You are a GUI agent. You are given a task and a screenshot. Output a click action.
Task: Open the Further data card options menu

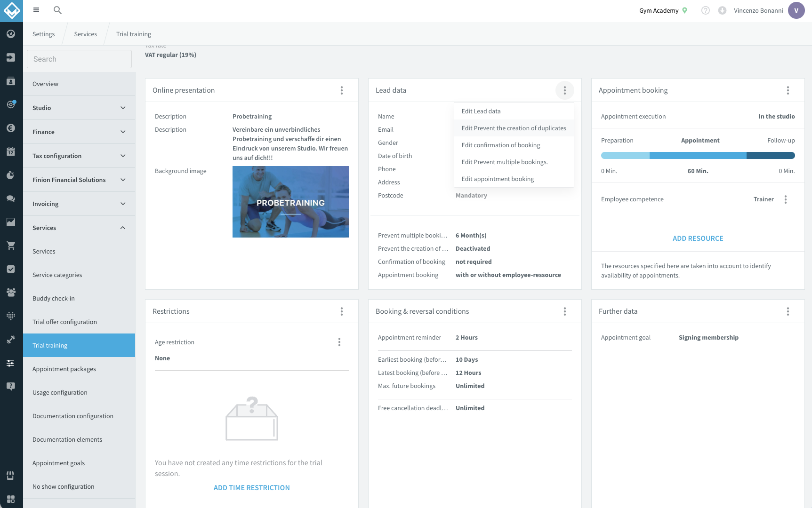[x=788, y=311]
